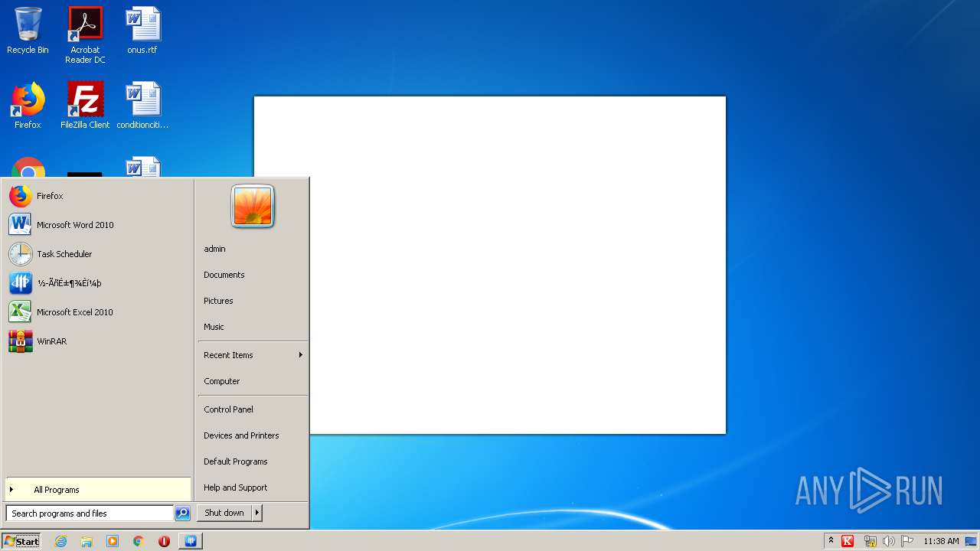Viewport: 980px width, 551px height.
Task: Open Chrome from taskbar
Action: 138,541
